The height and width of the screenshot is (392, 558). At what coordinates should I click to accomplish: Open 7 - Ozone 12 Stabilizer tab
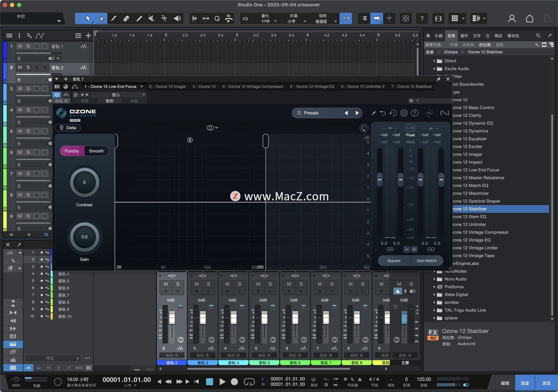[x=412, y=86]
